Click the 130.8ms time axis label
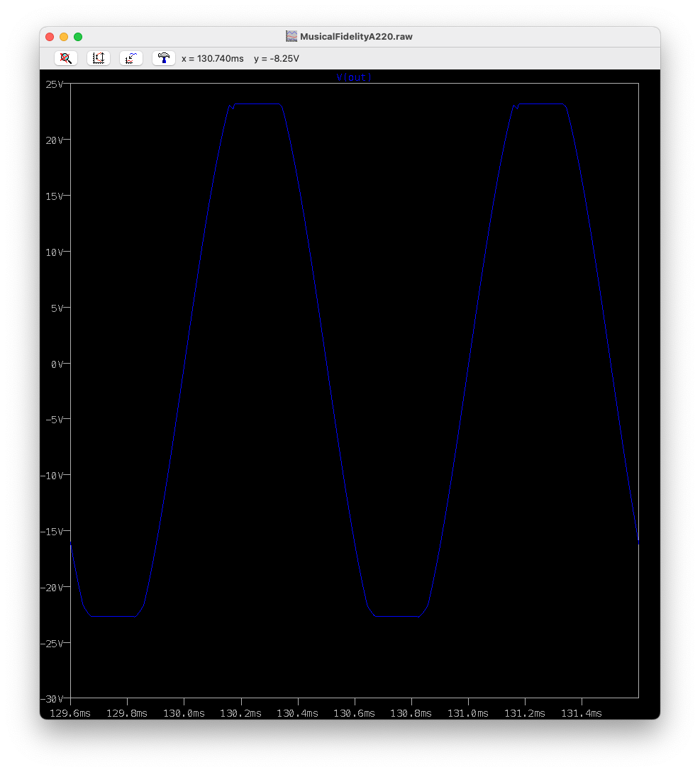The height and width of the screenshot is (772, 700). tap(411, 713)
